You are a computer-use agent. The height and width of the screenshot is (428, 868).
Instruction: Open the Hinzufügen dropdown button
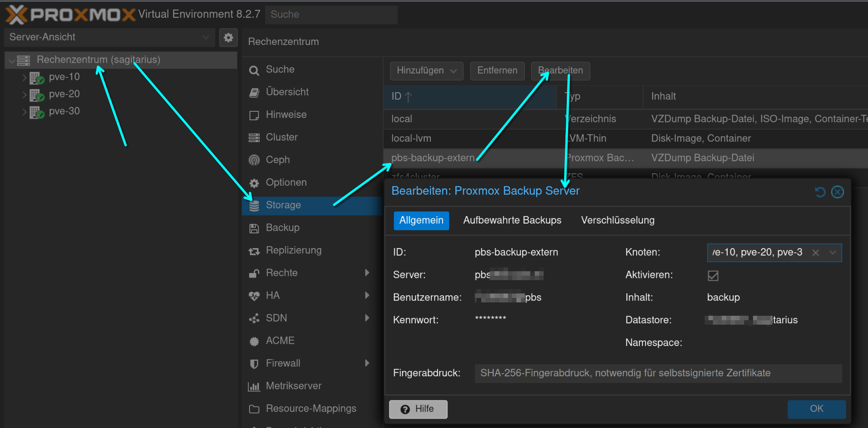(426, 71)
